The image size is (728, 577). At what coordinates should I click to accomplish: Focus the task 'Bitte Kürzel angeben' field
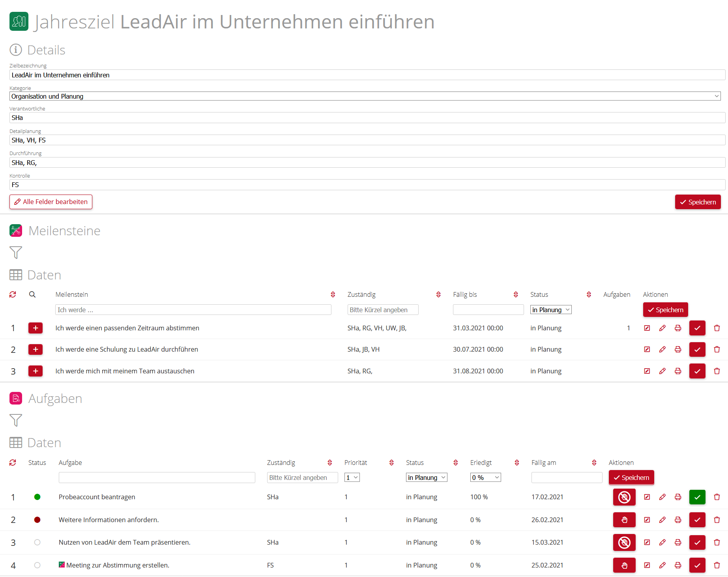pyautogui.click(x=302, y=478)
